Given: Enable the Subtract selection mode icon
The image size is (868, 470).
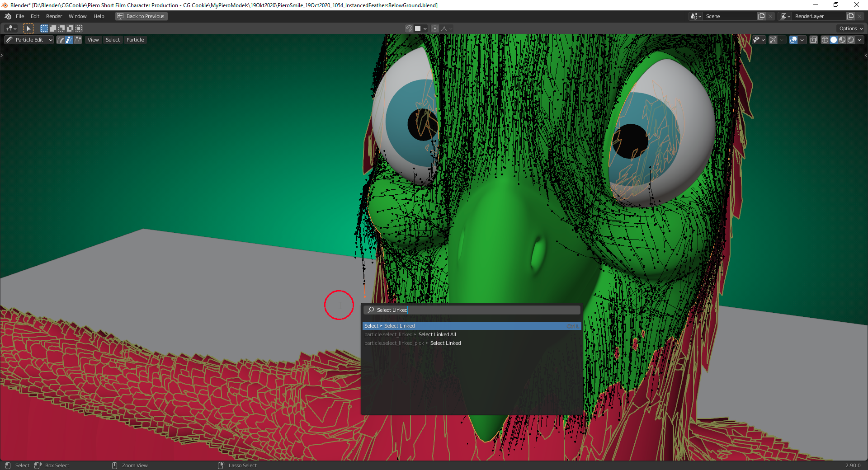Looking at the screenshot, I should 61,28.
